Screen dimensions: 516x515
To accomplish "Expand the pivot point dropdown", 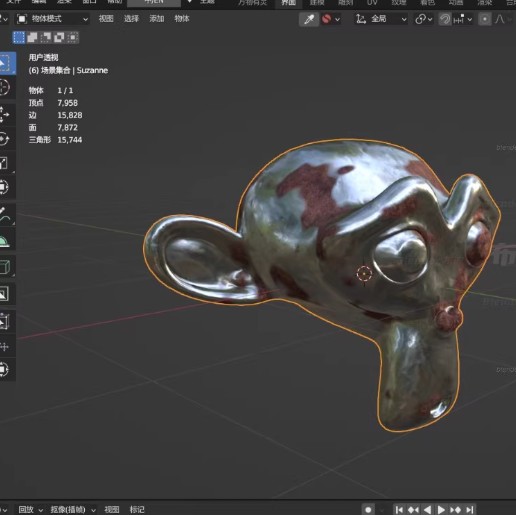I will (424, 19).
